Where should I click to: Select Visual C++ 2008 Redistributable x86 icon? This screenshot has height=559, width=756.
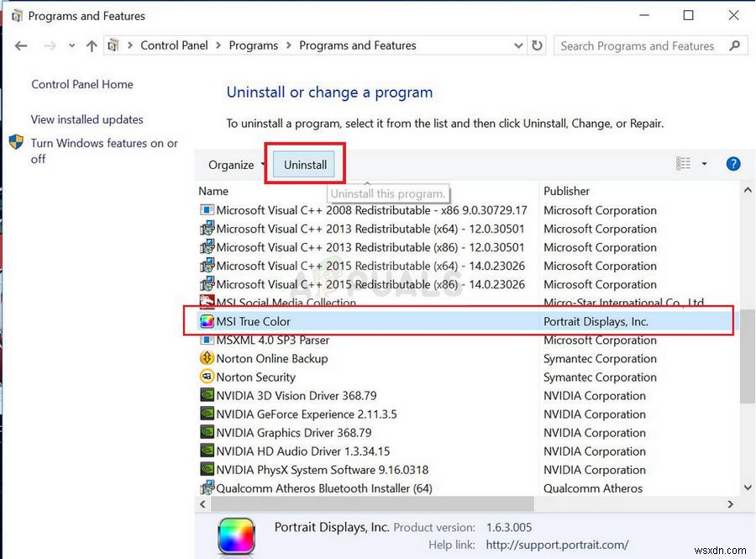[x=207, y=210]
